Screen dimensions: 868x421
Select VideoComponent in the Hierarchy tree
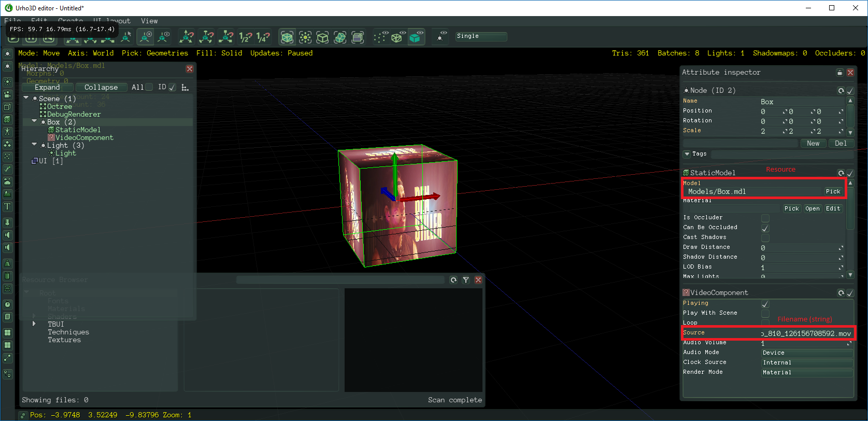(84, 137)
